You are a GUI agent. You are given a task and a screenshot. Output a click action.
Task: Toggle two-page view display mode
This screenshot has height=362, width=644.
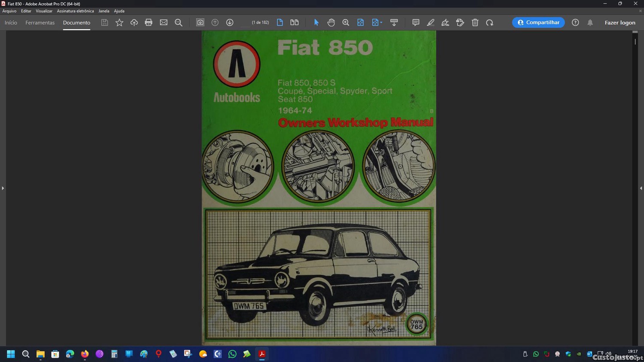295,23
